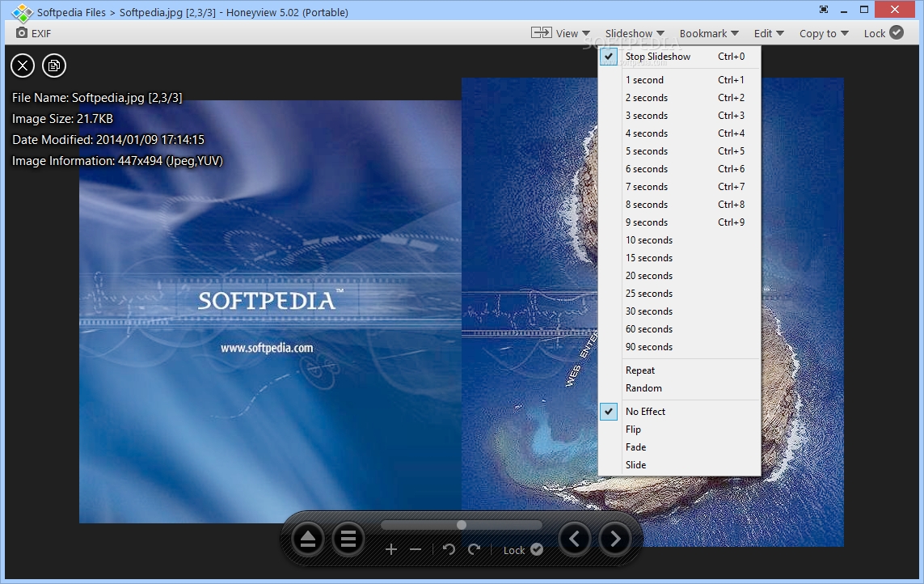Viewport: 924px width, 584px height.
Task: Collapse the Slideshow dropdown menu
Action: pos(635,34)
